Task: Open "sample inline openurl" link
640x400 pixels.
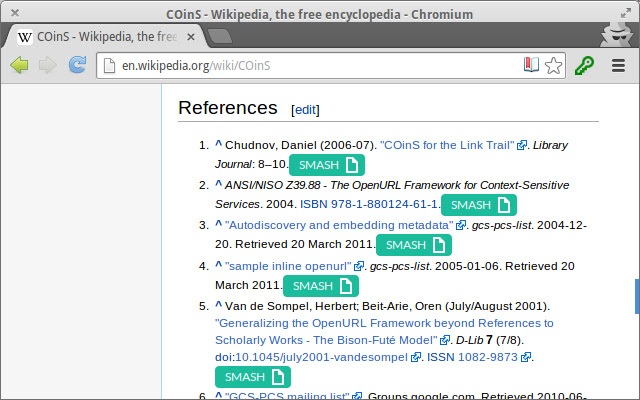Action: 288,266
